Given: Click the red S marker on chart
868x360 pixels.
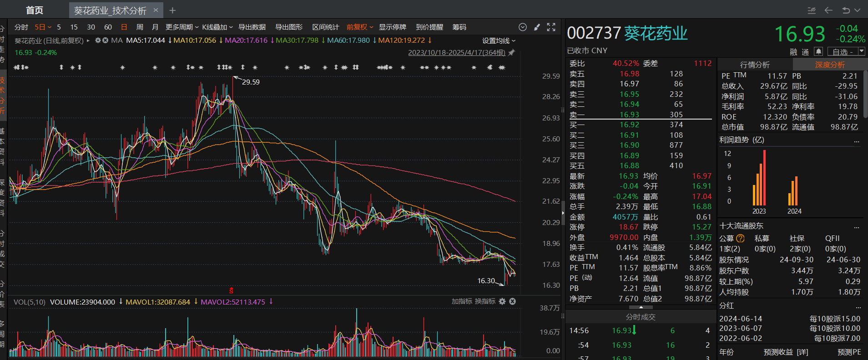Looking at the screenshot, I should [x=231, y=290].
